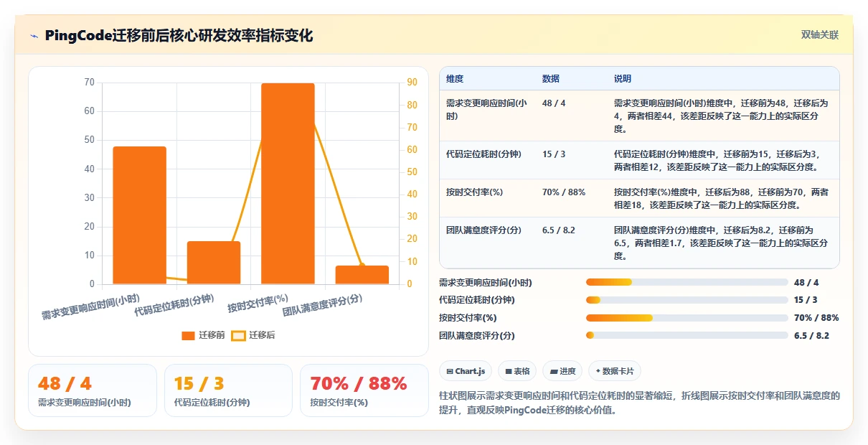Click the 按时交付率(%) row name in the table
The width and height of the screenshot is (868, 445).
coord(474,192)
